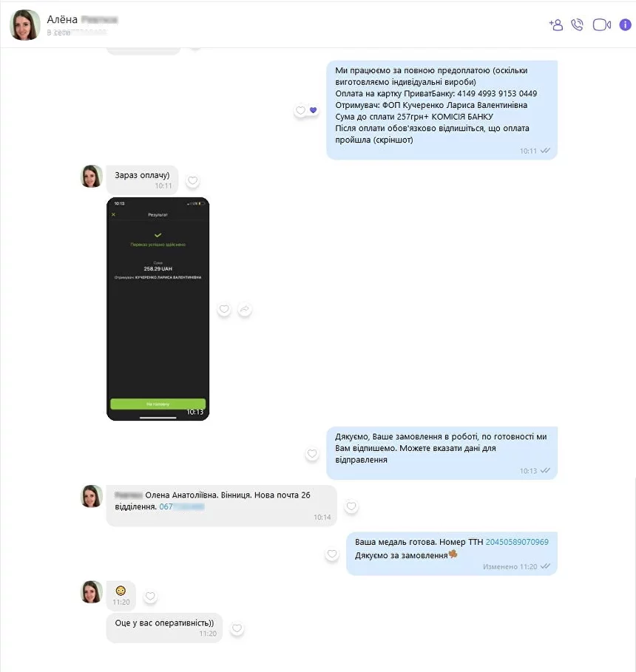This screenshot has height=672, width=636.
Task: Like the payment screenshot image
Action: [224, 309]
